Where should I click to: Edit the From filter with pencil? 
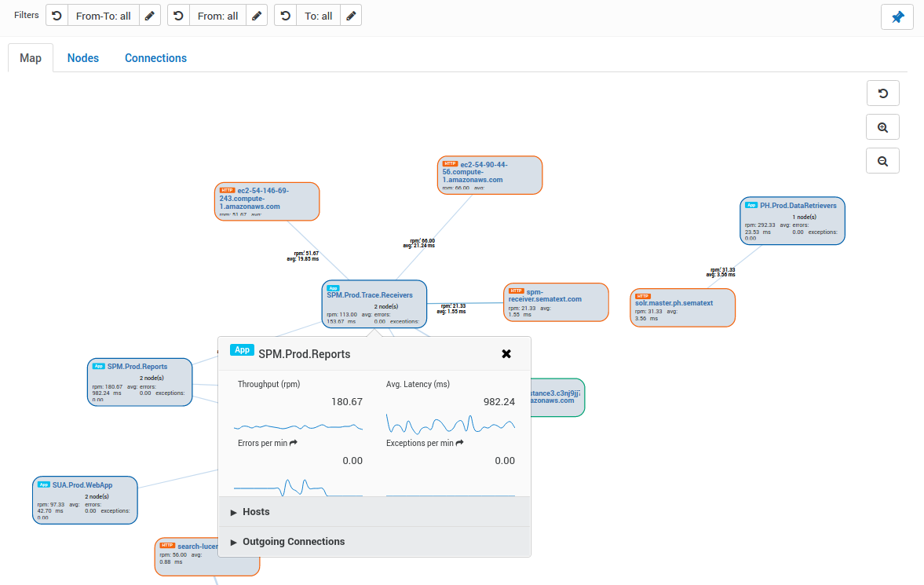257,16
